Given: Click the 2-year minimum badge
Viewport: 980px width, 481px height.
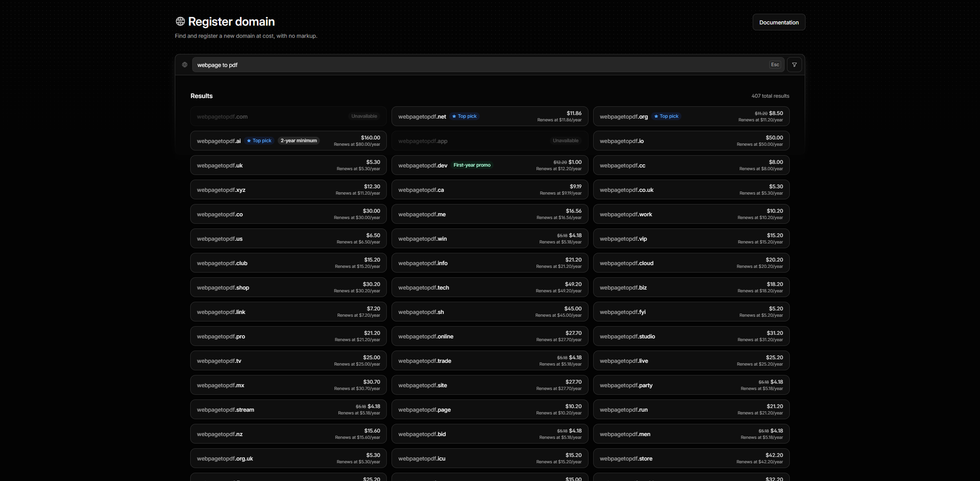Looking at the screenshot, I should point(299,141).
